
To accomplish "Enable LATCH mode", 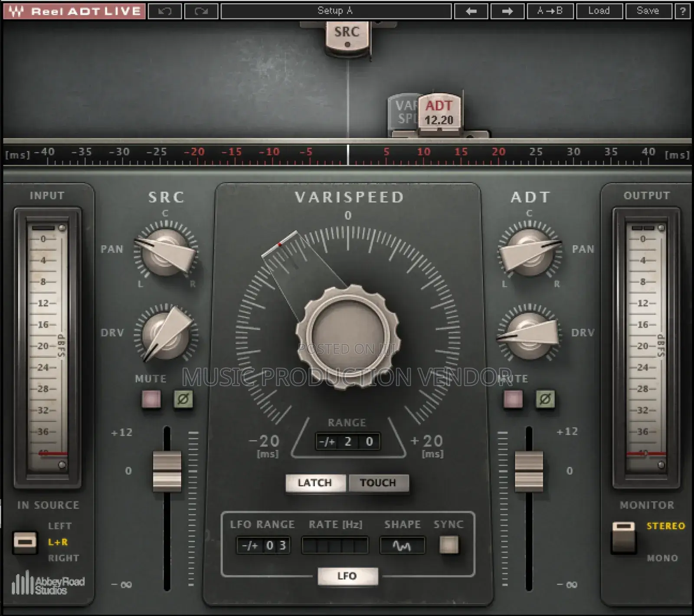I will [315, 483].
